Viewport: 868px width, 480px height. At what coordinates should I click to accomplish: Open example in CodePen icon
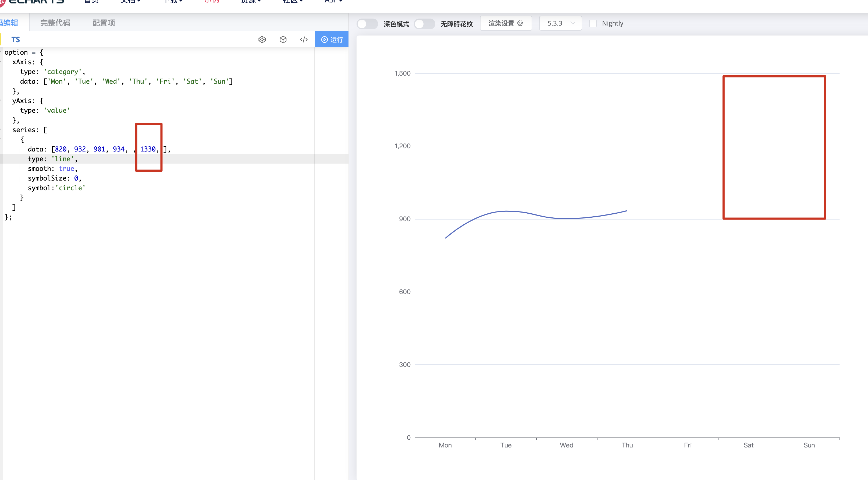262,40
